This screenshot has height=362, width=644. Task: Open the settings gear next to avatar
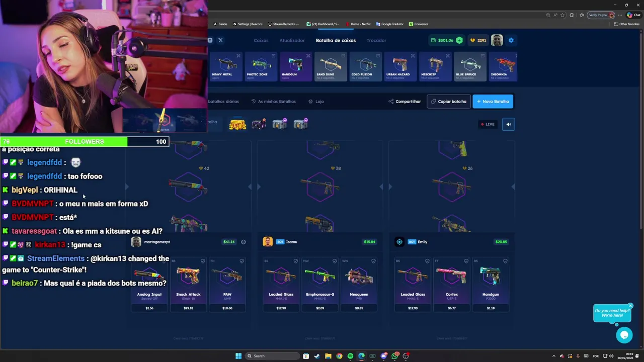point(511,40)
